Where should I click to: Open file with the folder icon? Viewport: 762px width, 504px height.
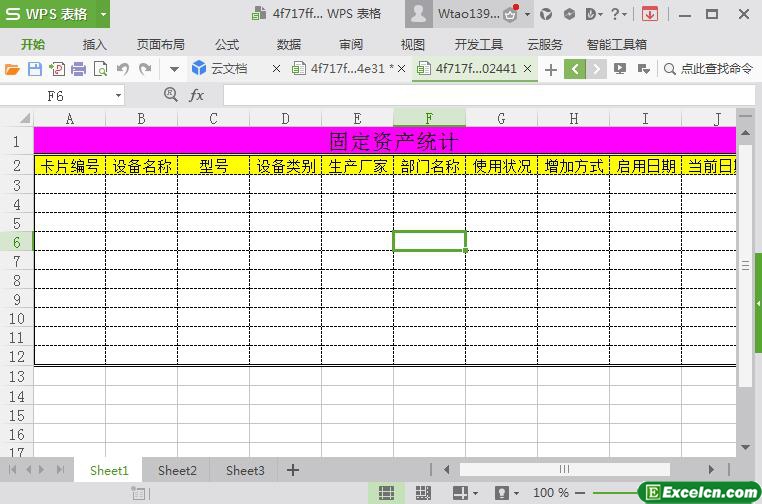pyautogui.click(x=12, y=69)
